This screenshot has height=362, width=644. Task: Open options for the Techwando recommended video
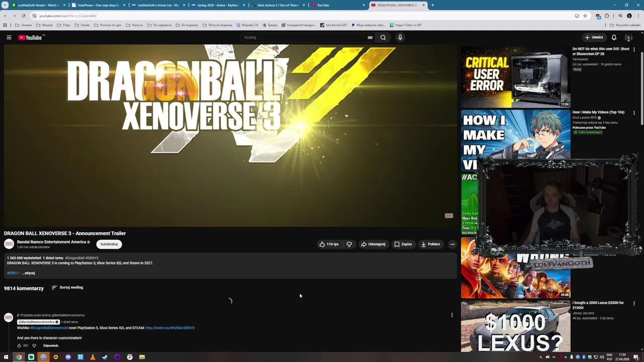click(634, 50)
